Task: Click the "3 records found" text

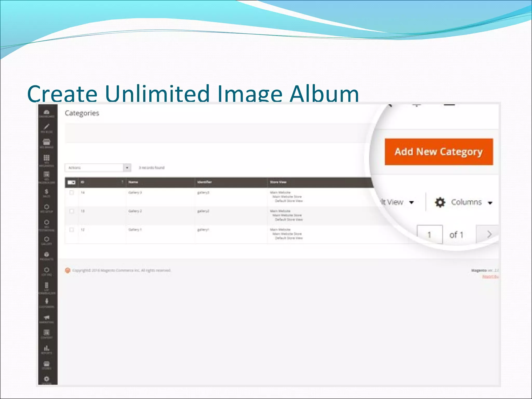Action: pyautogui.click(x=152, y=168)
